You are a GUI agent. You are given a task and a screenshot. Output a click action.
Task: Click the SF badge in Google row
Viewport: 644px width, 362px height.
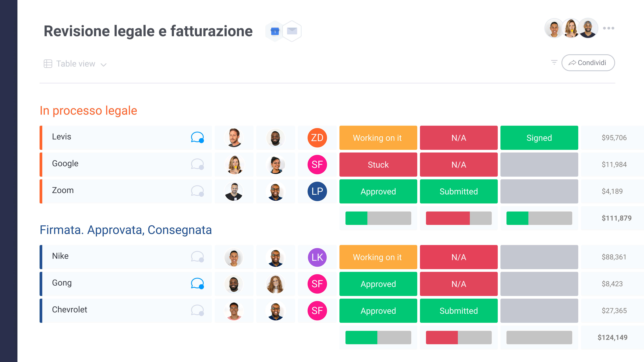(317, 164)
